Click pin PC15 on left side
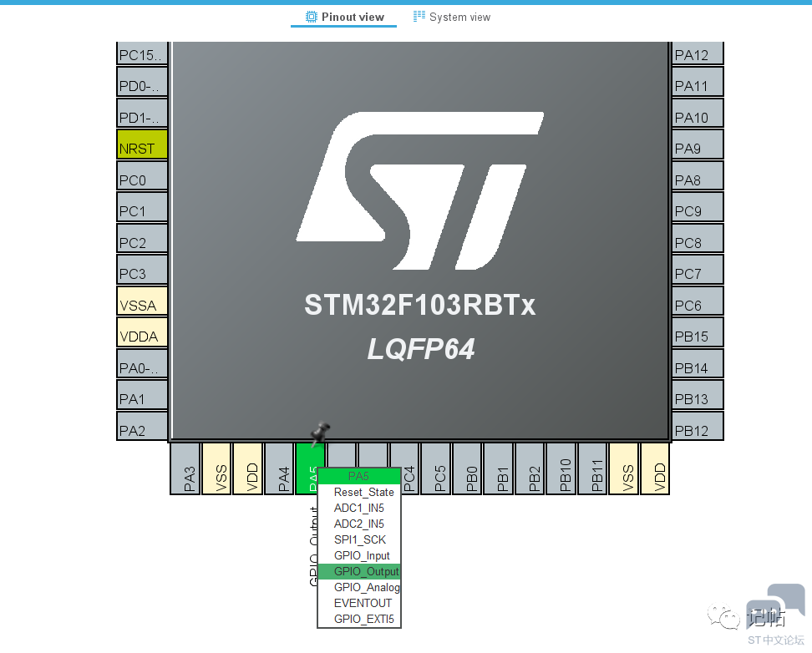The height and width of the screenshot is (653, 812). coord(142,53)
